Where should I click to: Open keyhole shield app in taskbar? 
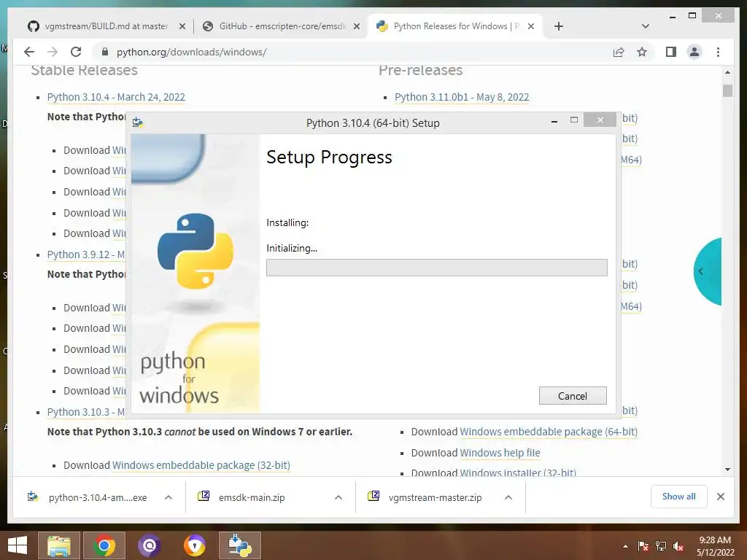coord(194,545)
